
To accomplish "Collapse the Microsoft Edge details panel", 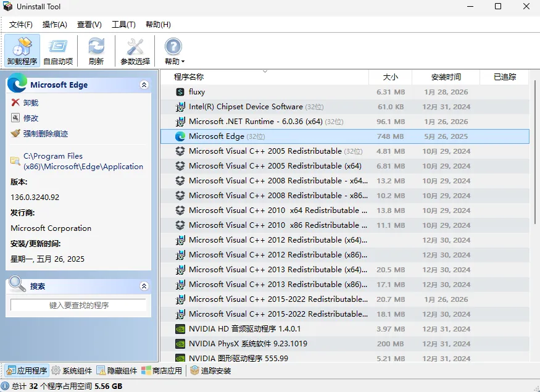I will 144,85.
